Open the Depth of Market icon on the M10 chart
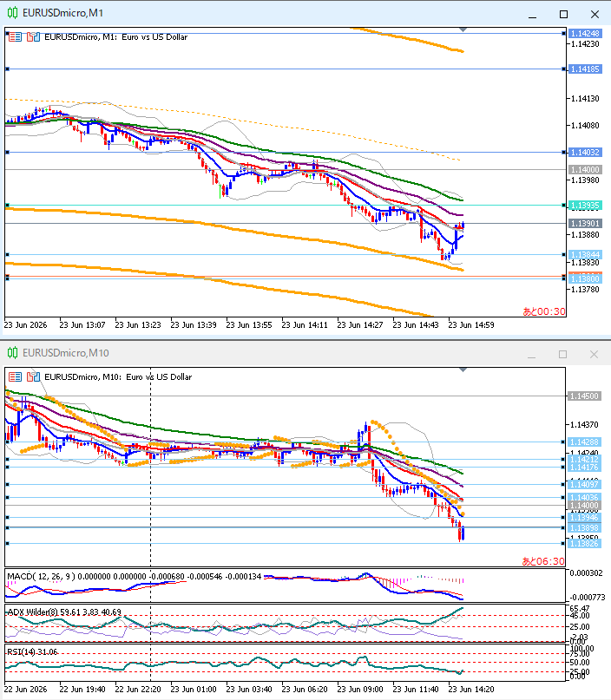611x700 pixels. (33, 377)
